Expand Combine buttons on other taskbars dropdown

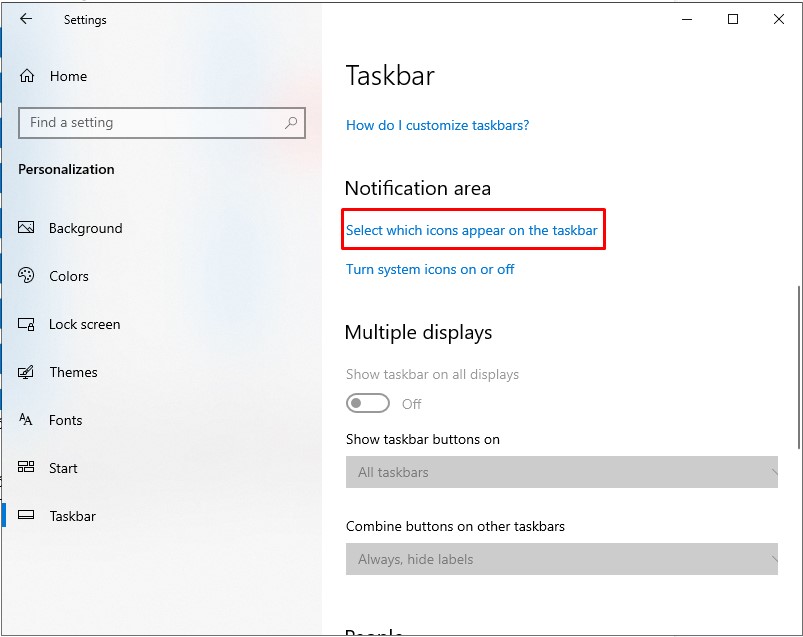pos(561,559)
